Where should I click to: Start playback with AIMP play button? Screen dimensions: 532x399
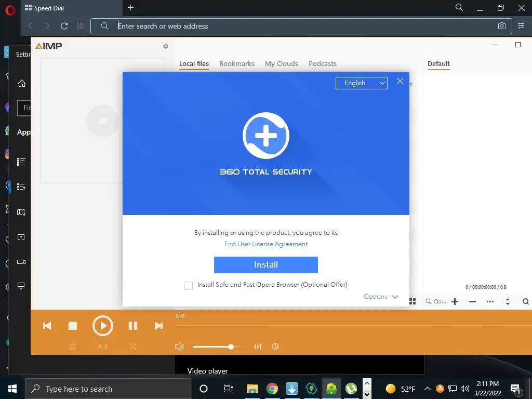tap(102, 326)
